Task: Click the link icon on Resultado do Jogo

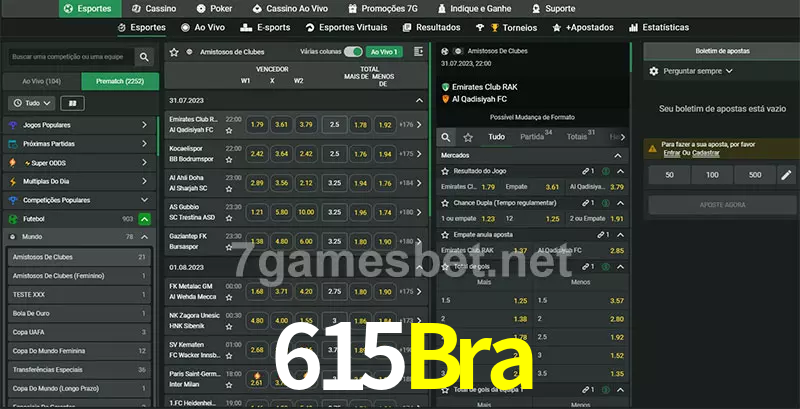Action: pyautogui.click(x=586, y=171)
